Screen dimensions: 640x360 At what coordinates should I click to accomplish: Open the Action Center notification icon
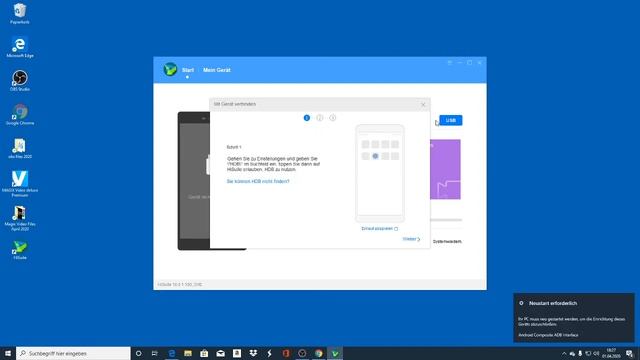click(x=629, y=353)
